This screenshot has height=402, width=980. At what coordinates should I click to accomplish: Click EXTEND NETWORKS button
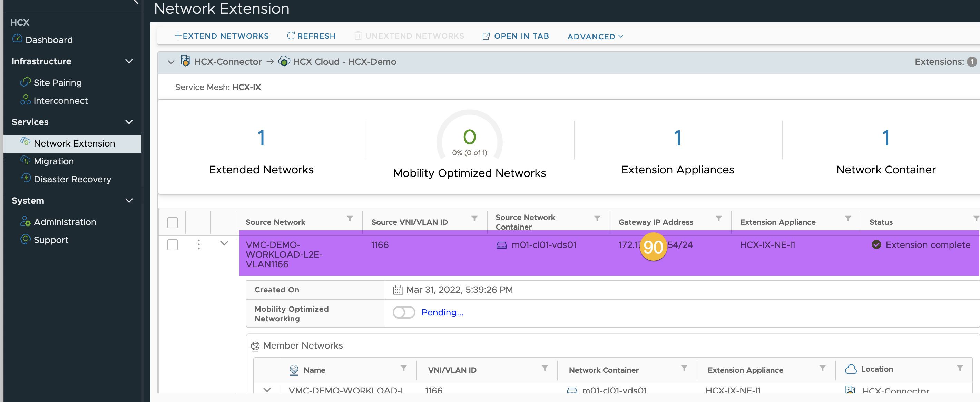tap(222, 36)
